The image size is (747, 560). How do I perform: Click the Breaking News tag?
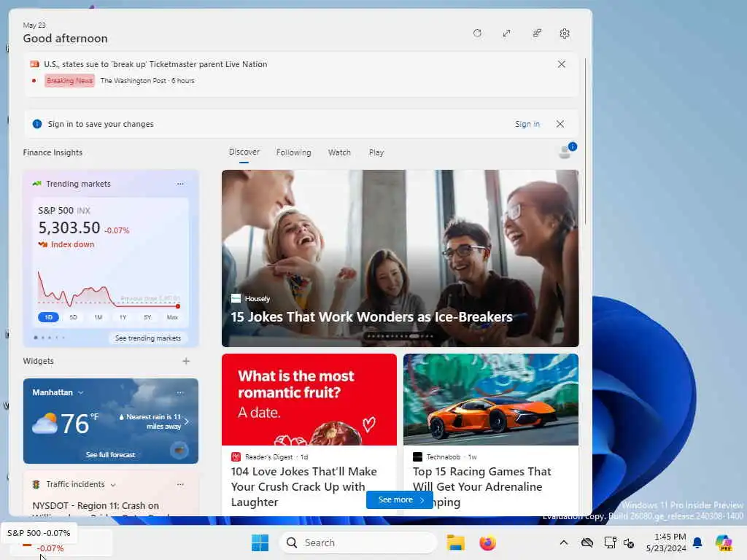(x=69, y=80)
